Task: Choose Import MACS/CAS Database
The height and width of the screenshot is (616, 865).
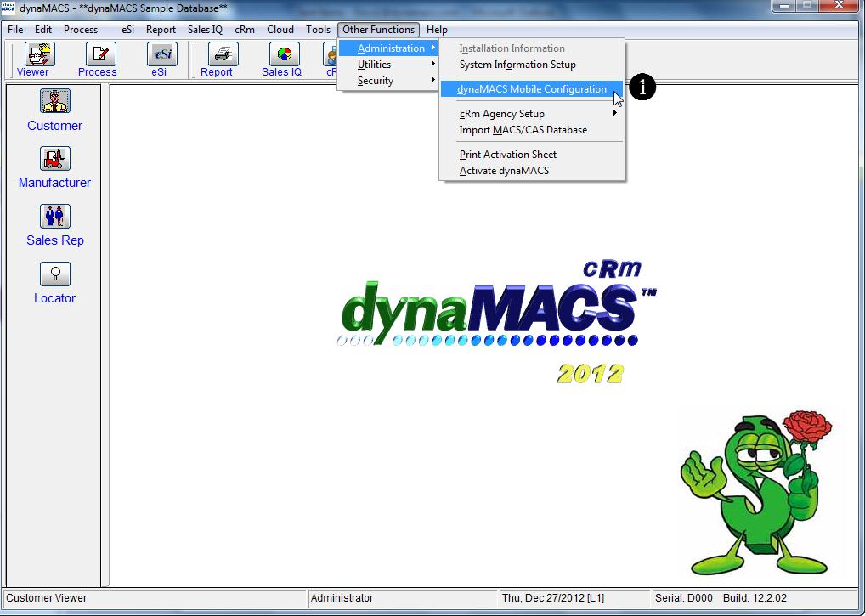Action: pyautogui.click(x=532, y=130)
